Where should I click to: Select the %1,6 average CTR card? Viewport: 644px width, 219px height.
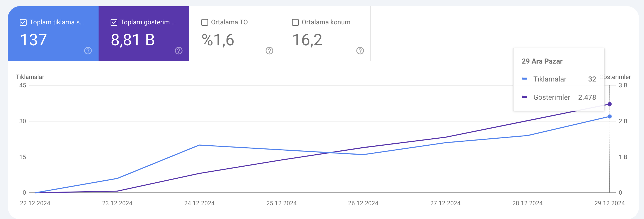[235, 34]
